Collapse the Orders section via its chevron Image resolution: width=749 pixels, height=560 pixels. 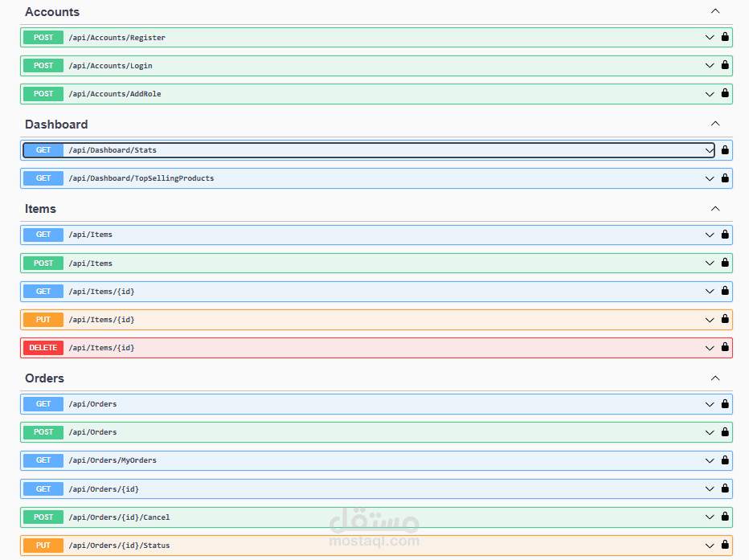(x=714, y=378)
